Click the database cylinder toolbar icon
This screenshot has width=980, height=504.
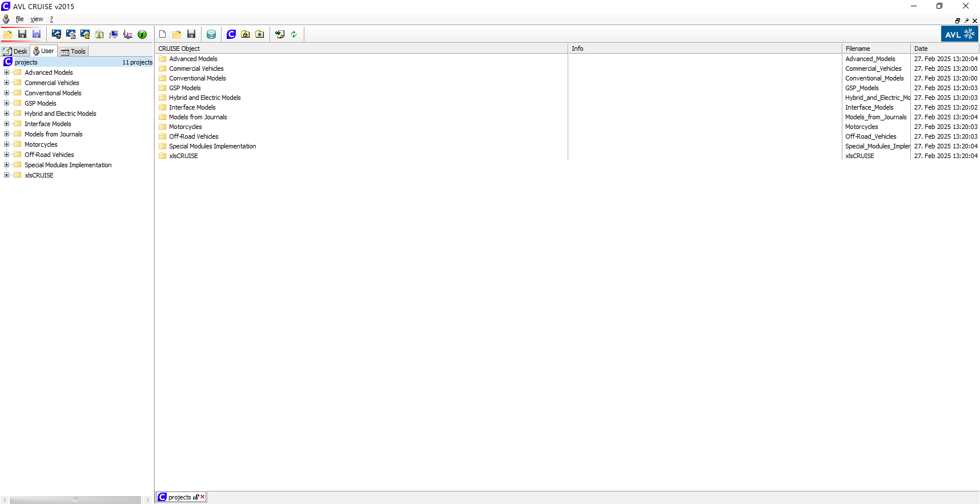[x=211, y=35]
